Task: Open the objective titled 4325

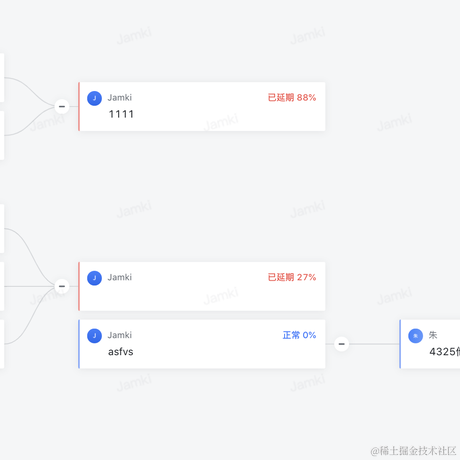Action: 444,352
